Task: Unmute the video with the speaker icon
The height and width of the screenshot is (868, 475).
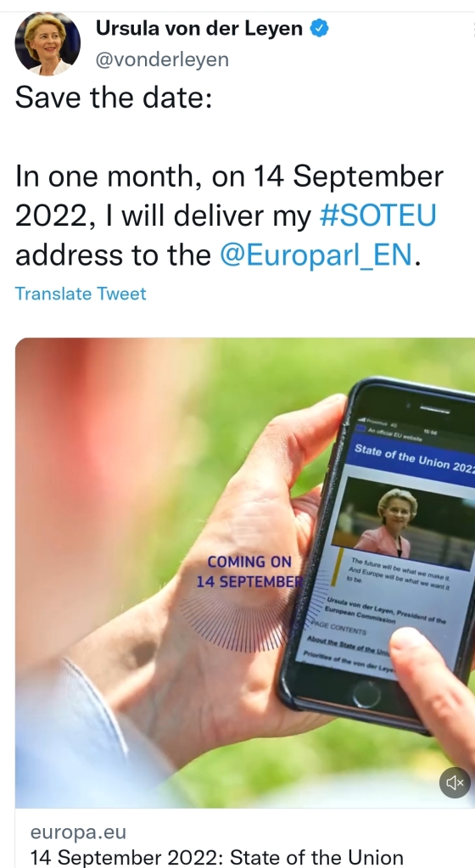Action: pyautogui.click(x=455, y=782)
